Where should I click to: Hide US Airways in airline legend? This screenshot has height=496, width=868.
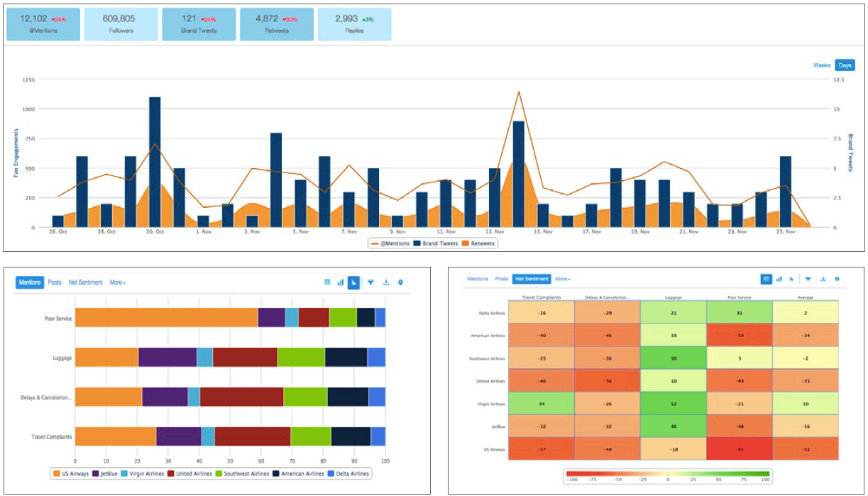71,473
